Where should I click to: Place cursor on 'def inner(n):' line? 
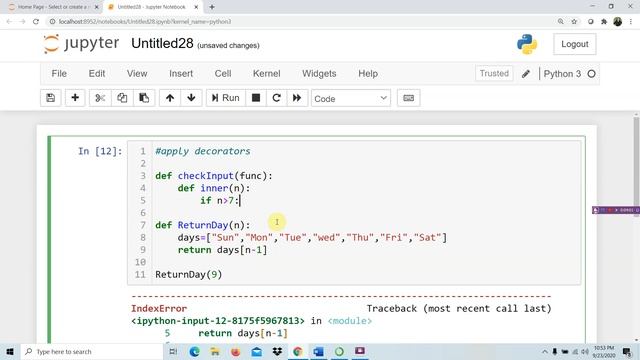click(213, 188)
